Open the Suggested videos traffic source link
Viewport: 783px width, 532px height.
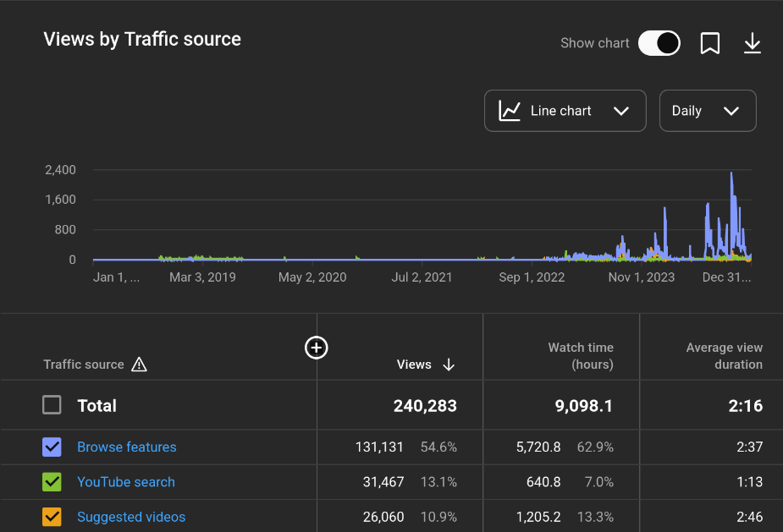pos(131,517)
